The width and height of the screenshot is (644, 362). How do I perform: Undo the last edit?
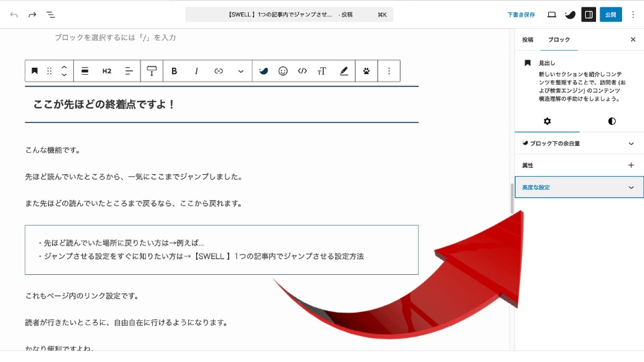pyautogui.click(x=14, y=15)
